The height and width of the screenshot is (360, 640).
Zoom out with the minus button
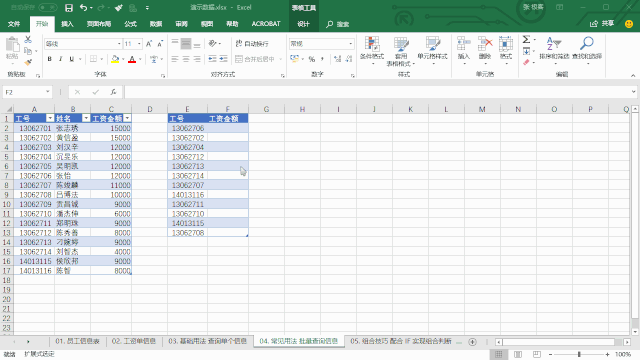click(x=550, y=354)
